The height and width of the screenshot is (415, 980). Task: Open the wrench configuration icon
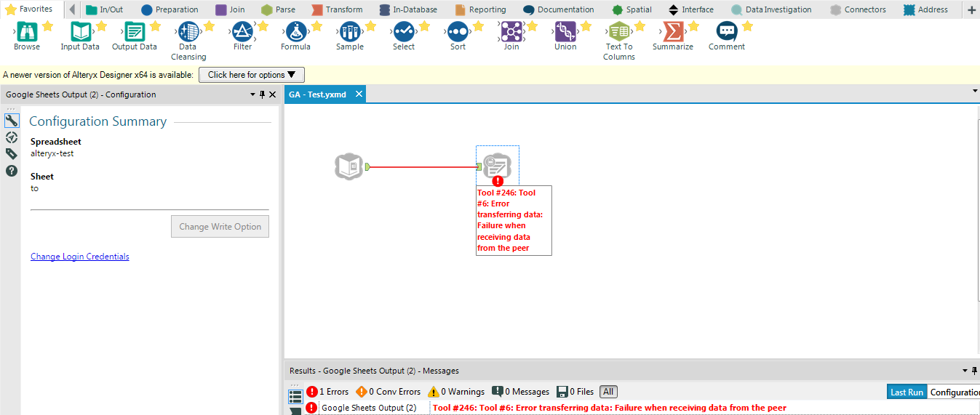(11, 121)
